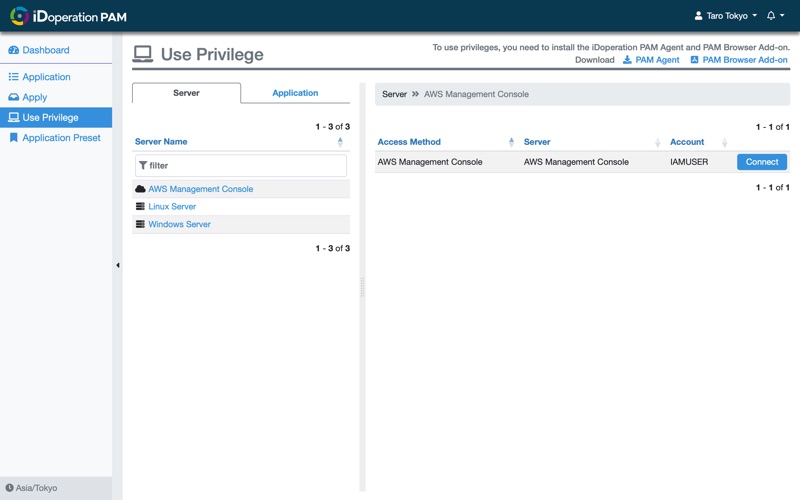This screenshot has height=500, width=800.
Task: Click the IAMUSER account cell
Action: pyautogui.click(x=689, y=162)
